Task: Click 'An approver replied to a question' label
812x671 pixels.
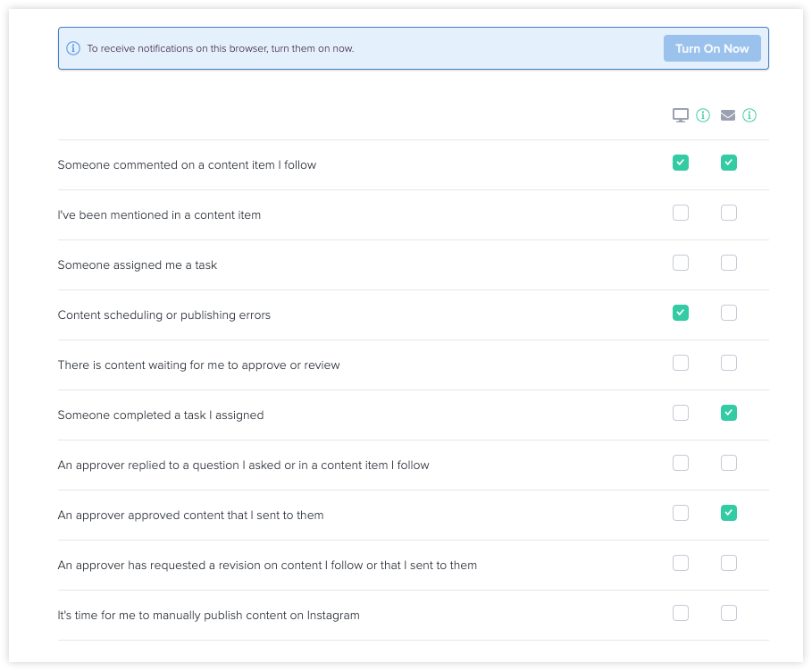Action: click(x=243, y=466)
